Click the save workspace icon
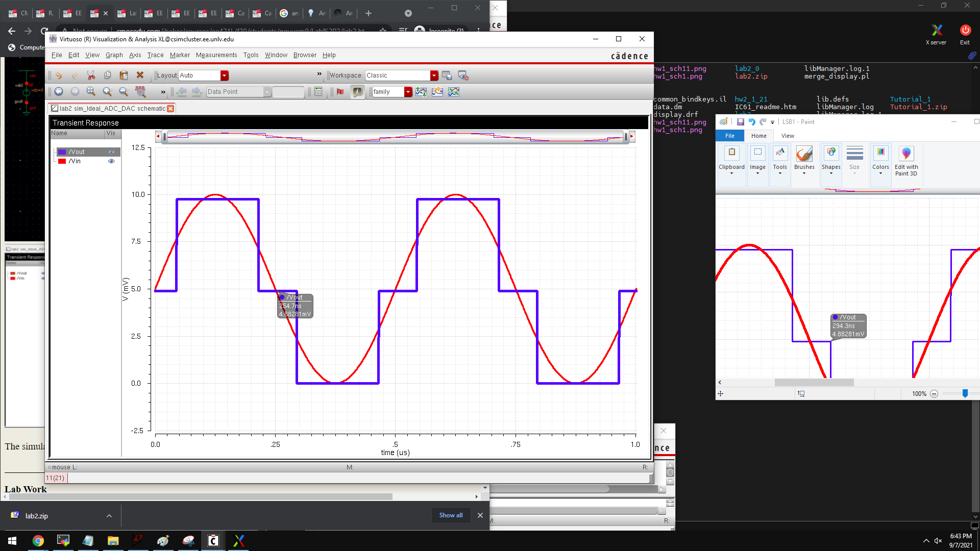 pyautogui.click(x=447, y=76)
